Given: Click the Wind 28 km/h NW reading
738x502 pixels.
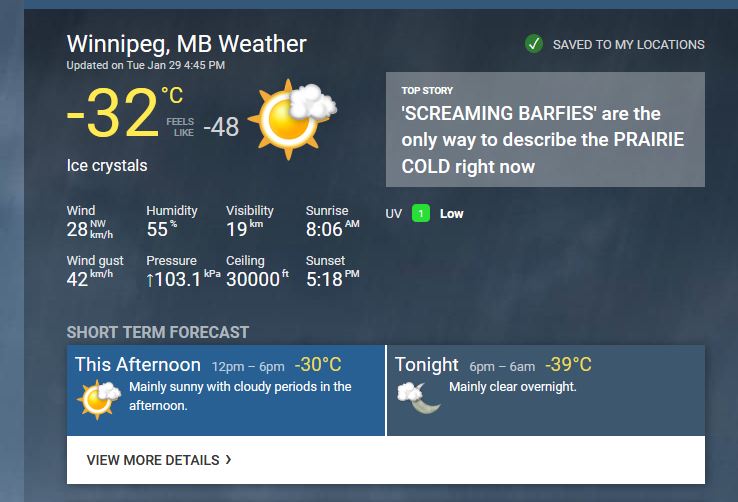Looking at the screenshot, I should 90,229.
